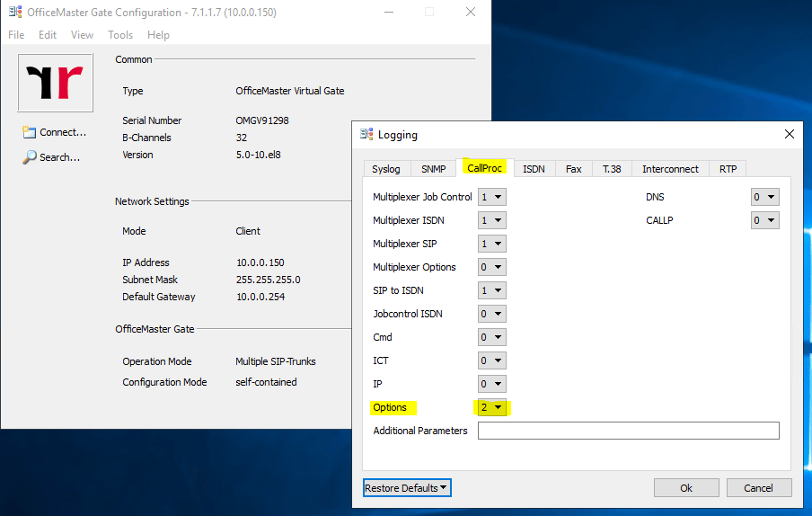Open the File menu

pos(16,35)
